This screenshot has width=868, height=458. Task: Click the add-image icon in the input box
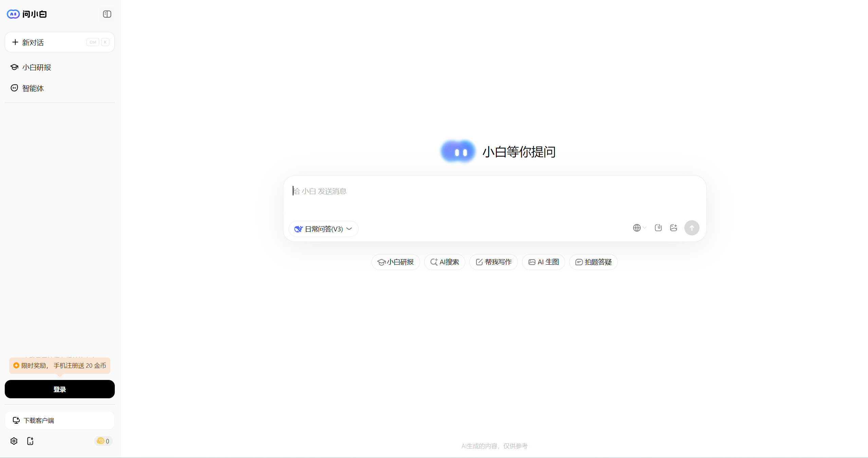point(674,228)
